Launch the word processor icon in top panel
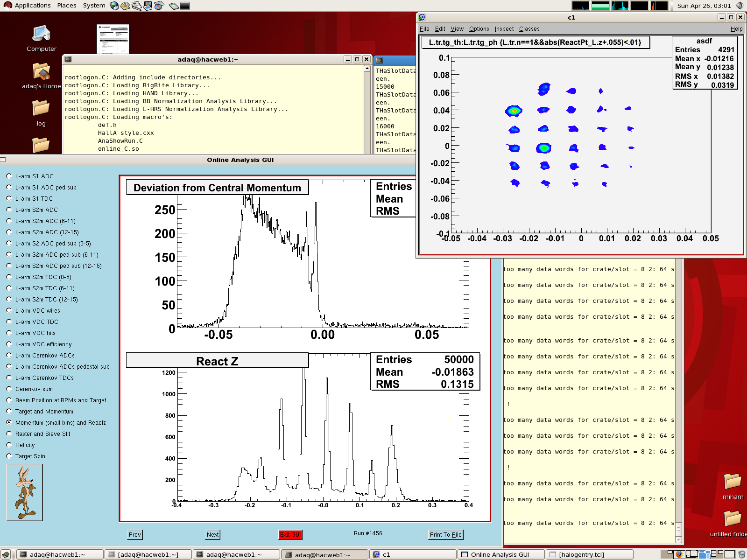Screen dimensions: 747x560 pyautogui.click(x=136, y=6)
